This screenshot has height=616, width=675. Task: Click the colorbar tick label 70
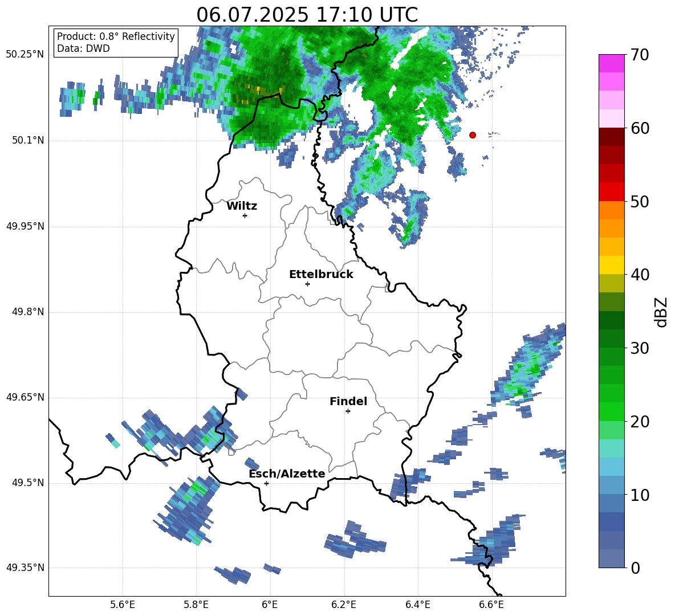(640, 55)
